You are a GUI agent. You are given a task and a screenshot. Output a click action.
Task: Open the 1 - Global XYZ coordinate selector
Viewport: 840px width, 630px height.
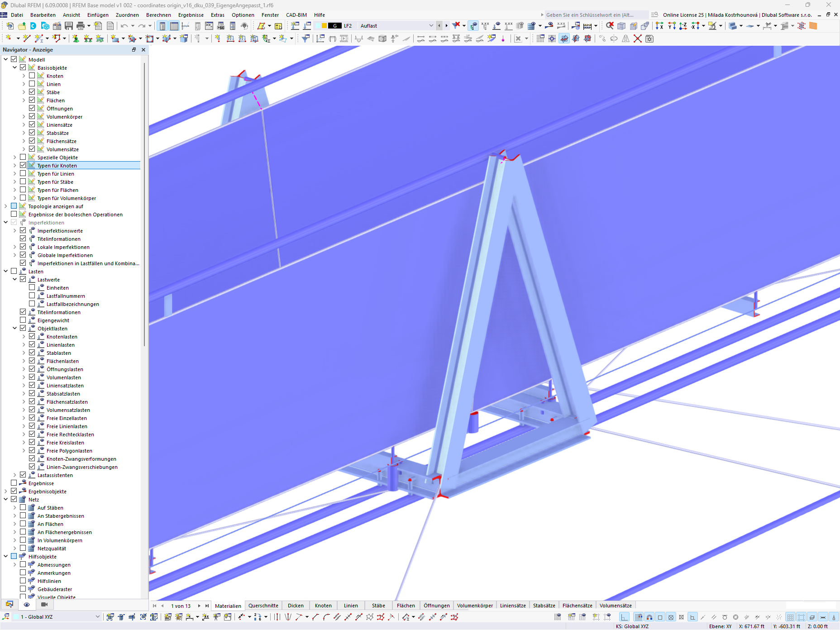(97, 616)
